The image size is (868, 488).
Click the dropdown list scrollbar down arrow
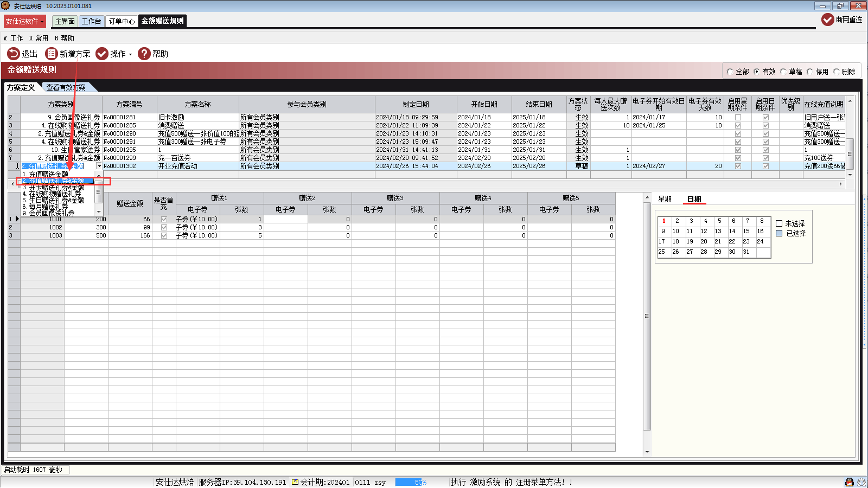98,211
